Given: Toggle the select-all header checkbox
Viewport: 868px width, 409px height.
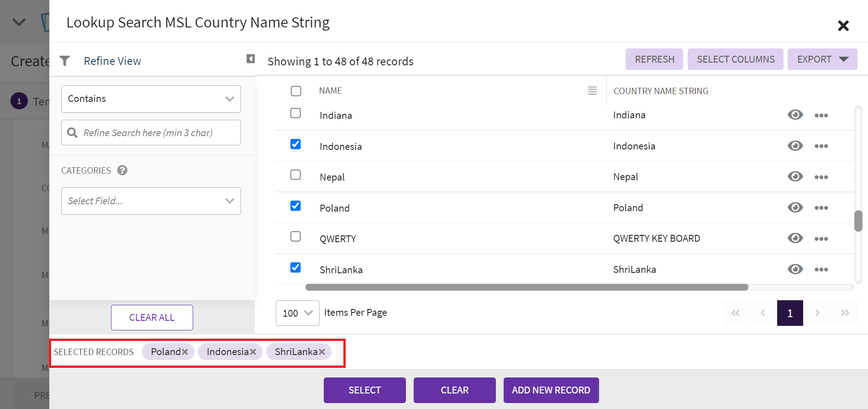Looking at the screenshot, I should click(296, 91).
